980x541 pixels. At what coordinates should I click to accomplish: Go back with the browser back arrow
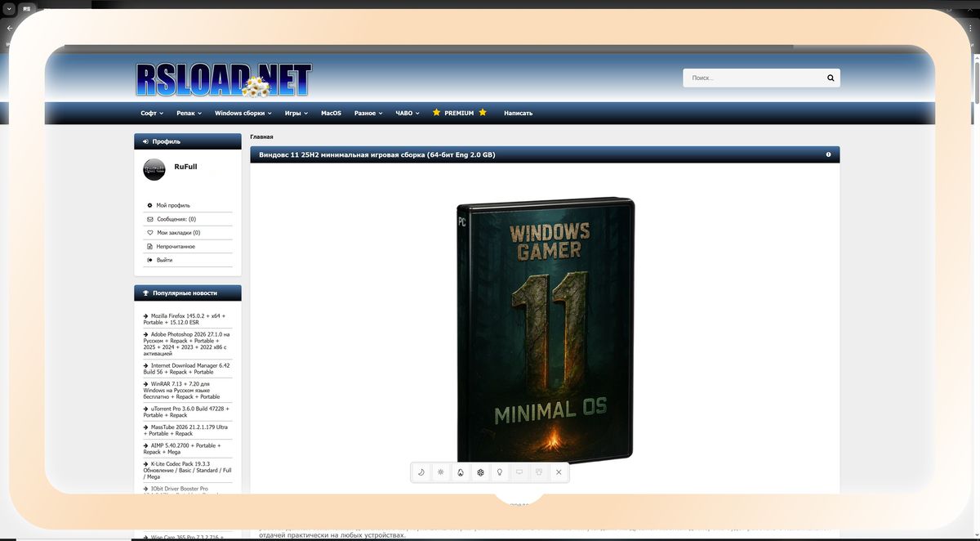tap(9, 28)
